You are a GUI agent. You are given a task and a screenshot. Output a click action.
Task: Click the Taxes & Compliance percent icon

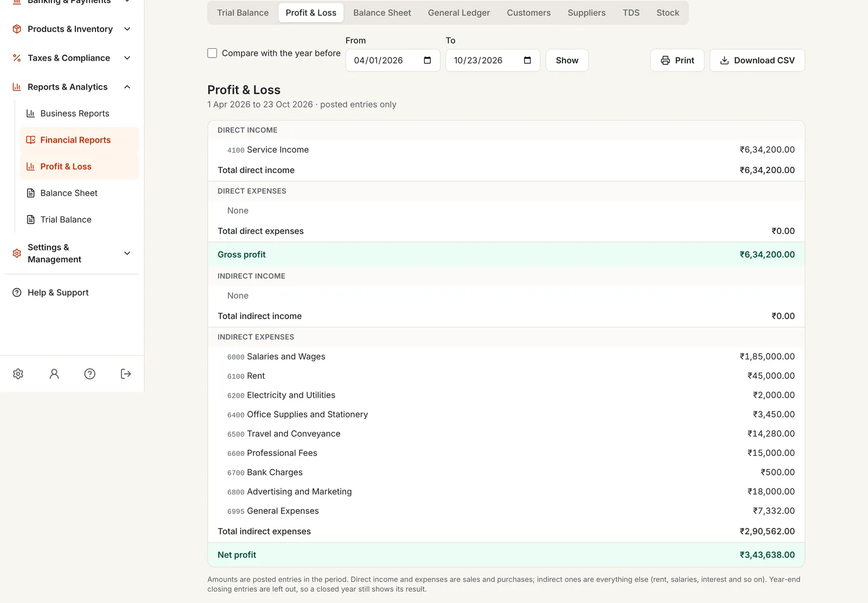(x=17, y=58)
